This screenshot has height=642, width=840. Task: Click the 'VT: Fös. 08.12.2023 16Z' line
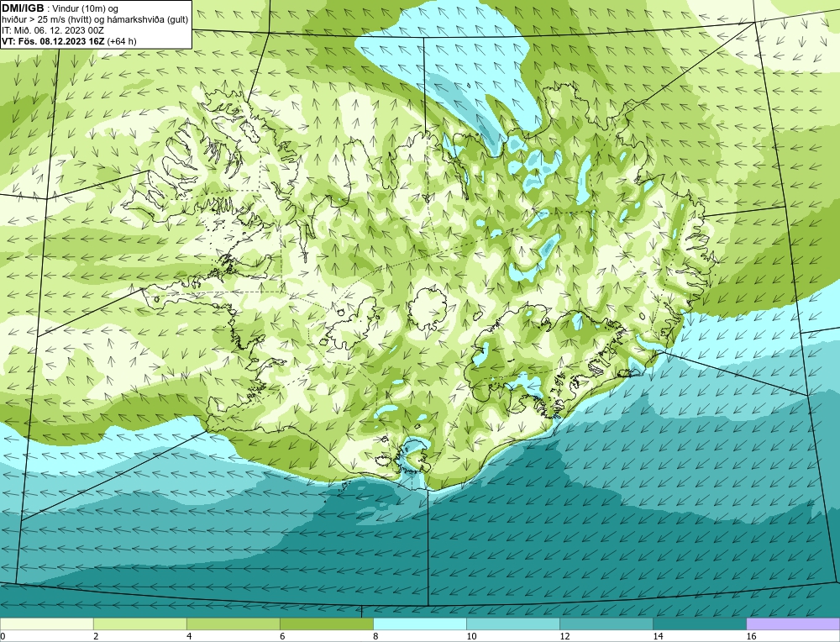coord(54,40)
